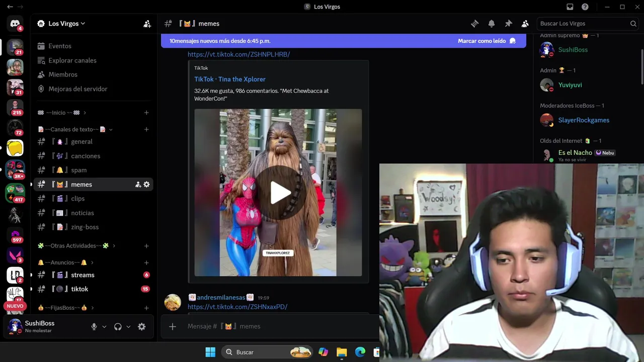Expand the Anuncios category
The image size is (644, 362).
[x=66, y=262]
